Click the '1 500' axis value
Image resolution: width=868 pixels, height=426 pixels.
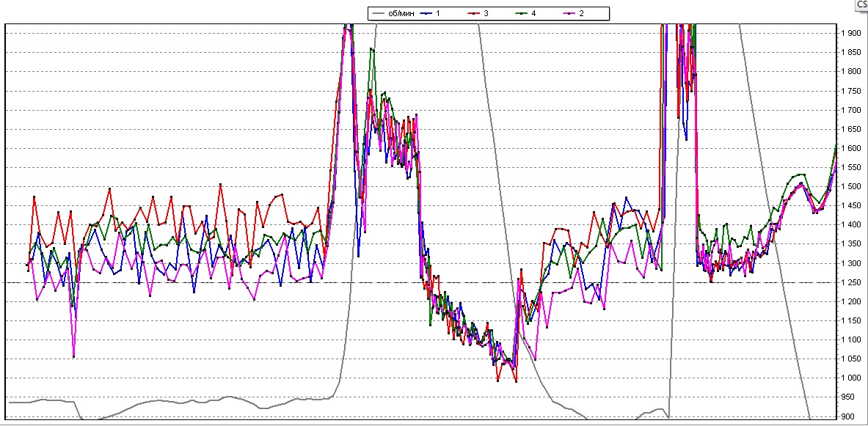click(x=850, y=186)
